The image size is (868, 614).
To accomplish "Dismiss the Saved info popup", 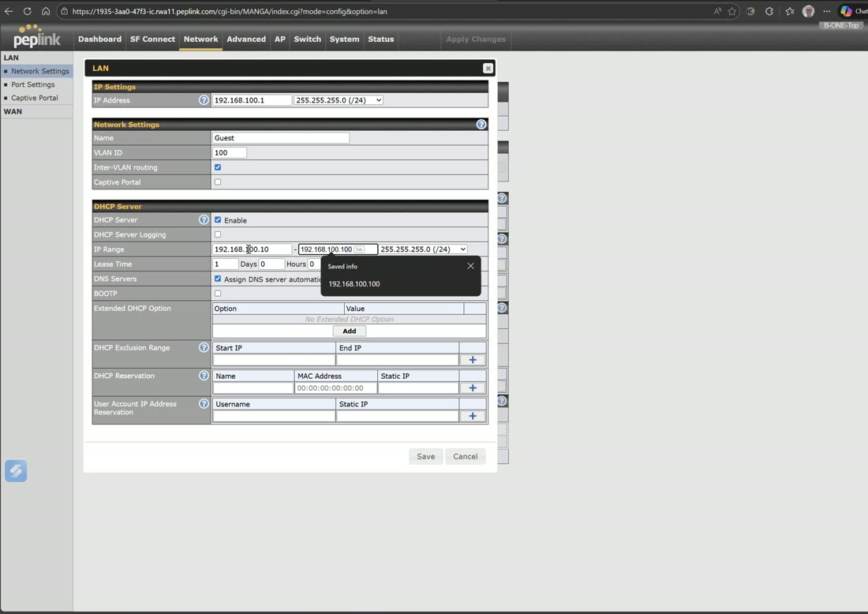I will [470, 266].
